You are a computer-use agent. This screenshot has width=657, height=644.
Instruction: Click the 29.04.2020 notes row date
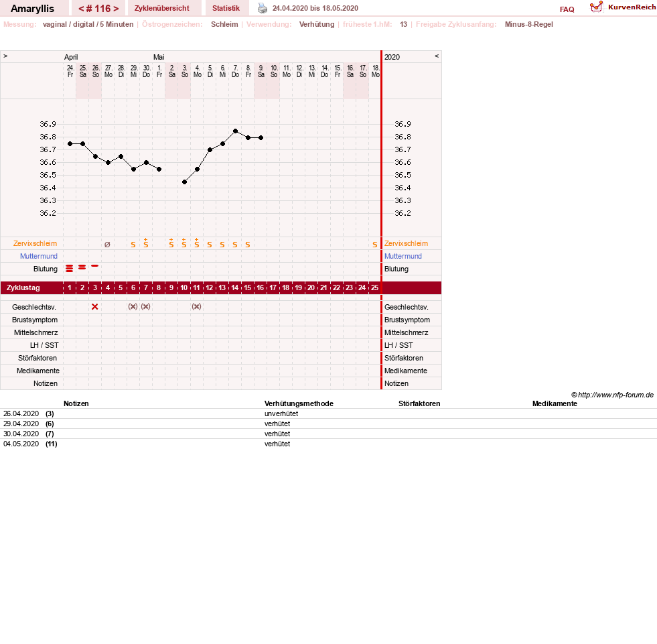pos(21,424)
